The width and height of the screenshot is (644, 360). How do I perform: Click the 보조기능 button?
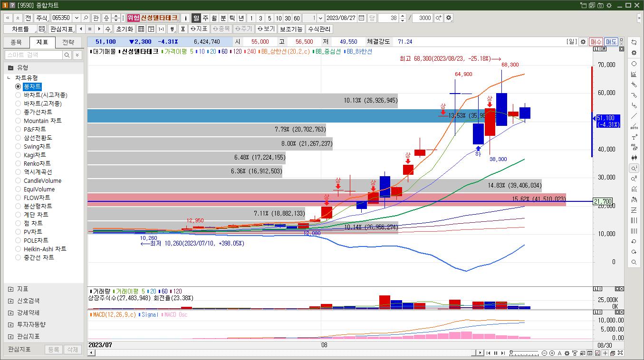(291, 29)
